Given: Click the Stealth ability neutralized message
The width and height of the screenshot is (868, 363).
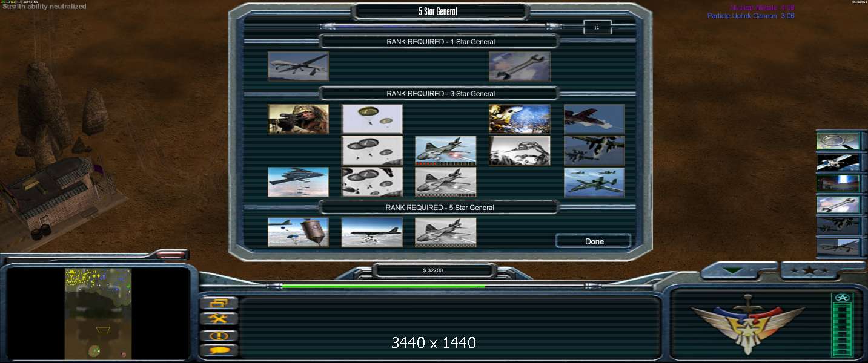Looking at the screenshot, I should tap(44, 7).
